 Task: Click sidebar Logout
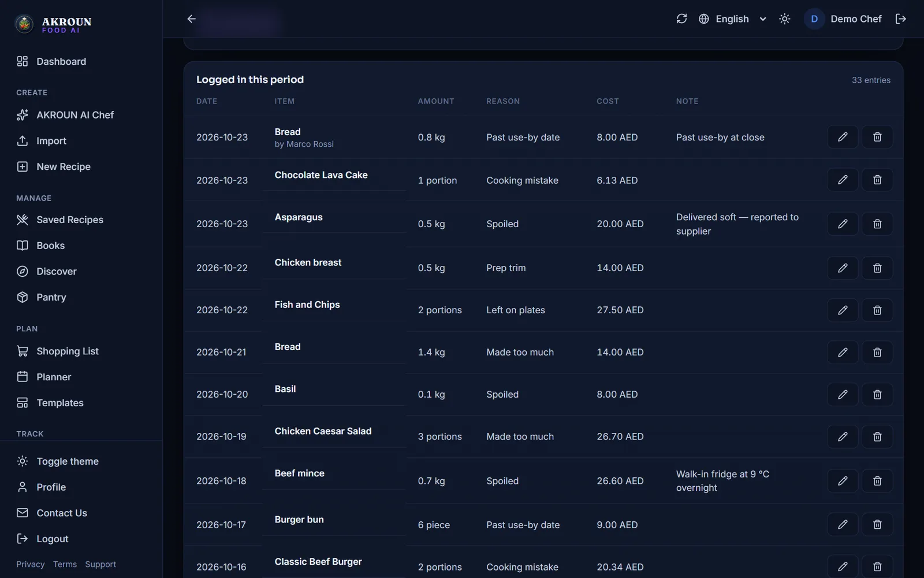click(81, 539)
